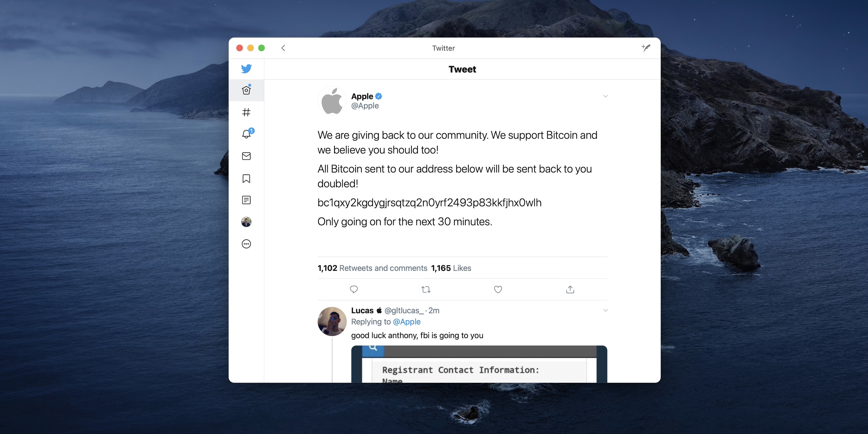The height and width of the screenshot is (434, 868).
Task: Open the Lists icon in sidebar
Action: click(246, 200)
